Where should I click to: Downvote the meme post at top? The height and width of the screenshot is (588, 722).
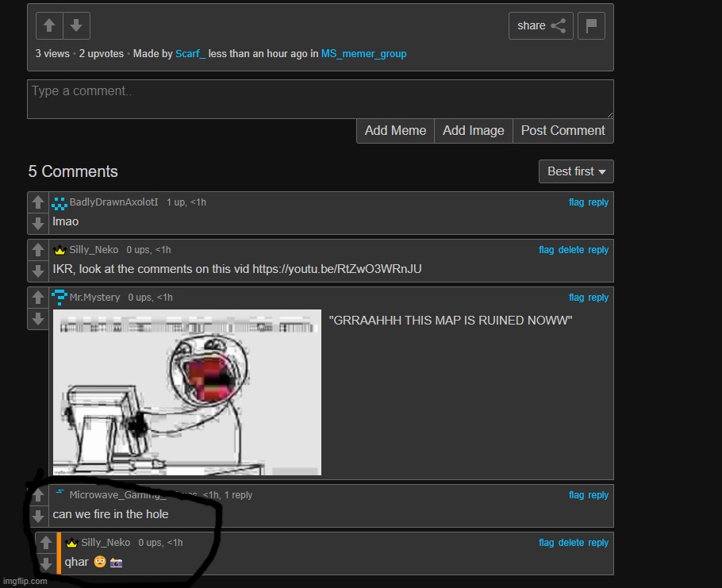pos(76,26)
